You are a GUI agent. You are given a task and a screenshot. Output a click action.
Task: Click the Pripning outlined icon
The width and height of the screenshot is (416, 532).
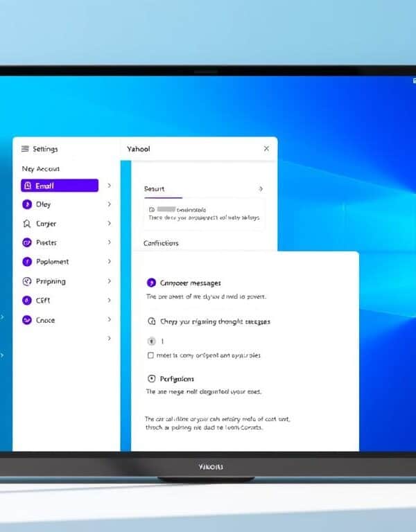27,281
